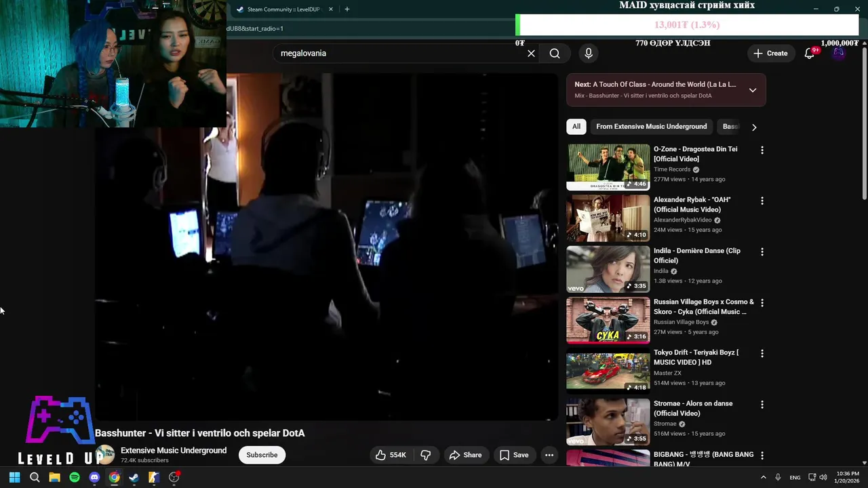This screenshot has width=868, height=488.
Task: Switch to Steam from the taskbar
Action: point(134,477)
